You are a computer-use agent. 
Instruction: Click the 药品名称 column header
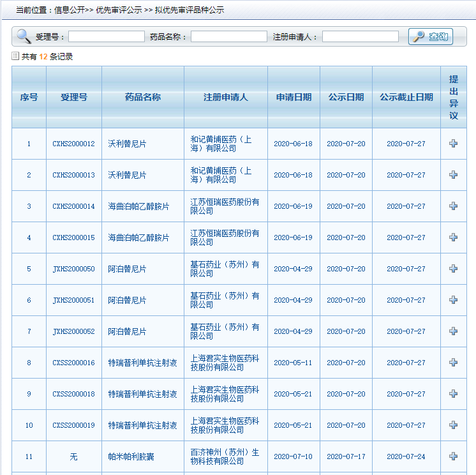tap(143, 97)
